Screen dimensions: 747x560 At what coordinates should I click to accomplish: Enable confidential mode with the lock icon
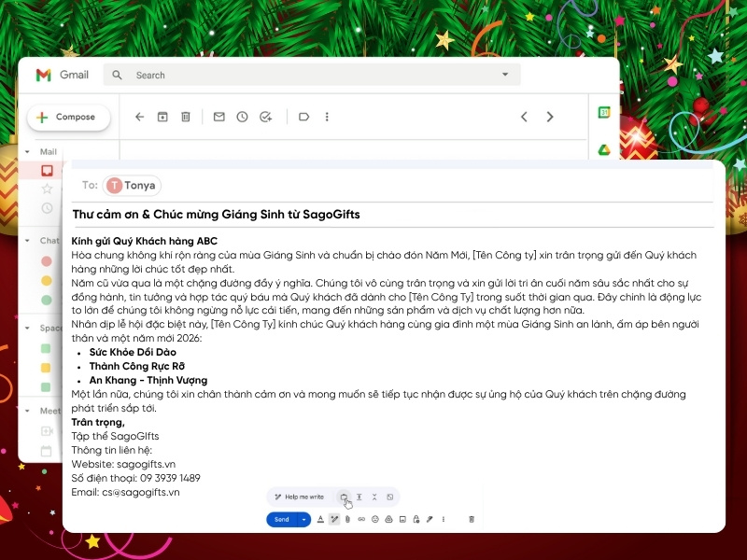click(x=416, y=519)
